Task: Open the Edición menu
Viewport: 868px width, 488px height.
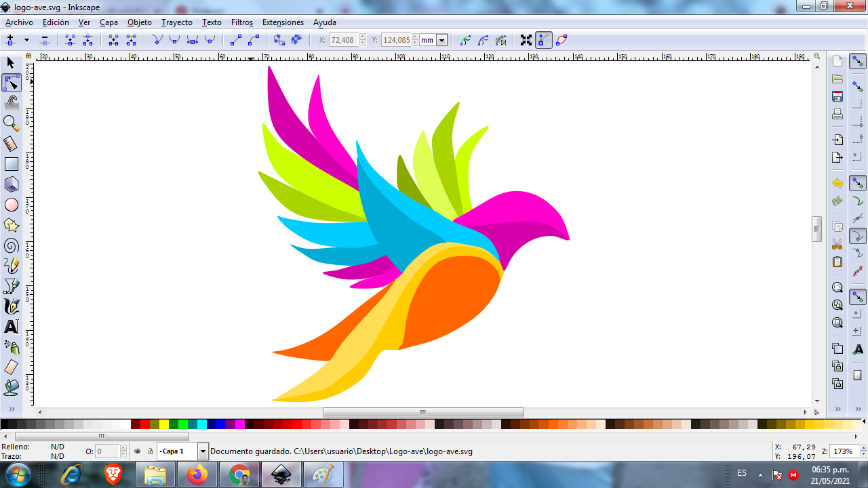Action: click(56, 22)
